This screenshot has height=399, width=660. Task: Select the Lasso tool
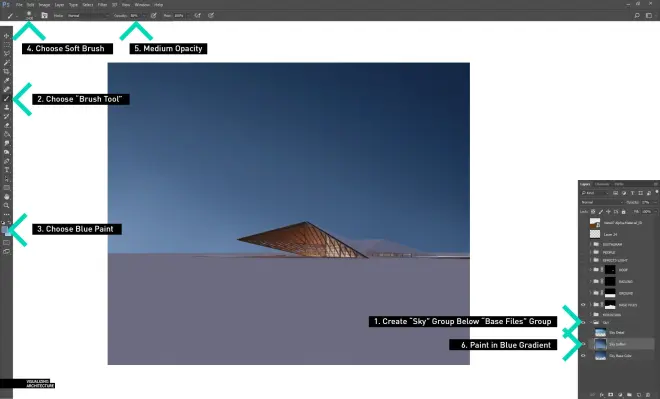pos(6,53)
